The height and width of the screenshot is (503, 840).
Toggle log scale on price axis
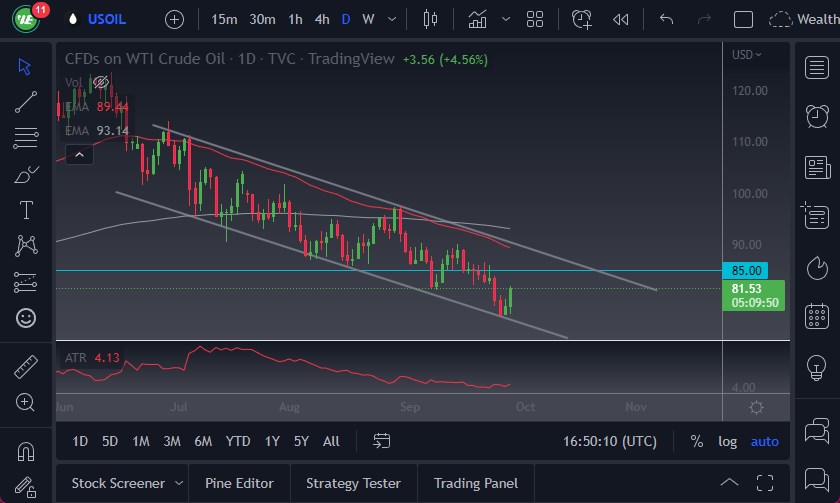pos(727,441)
